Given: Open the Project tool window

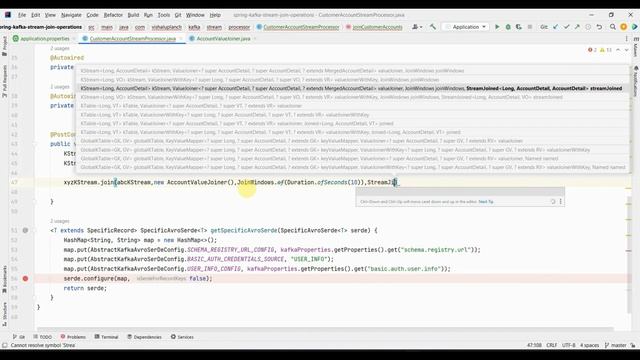Looking at the screenshot, I should point(4,46).
